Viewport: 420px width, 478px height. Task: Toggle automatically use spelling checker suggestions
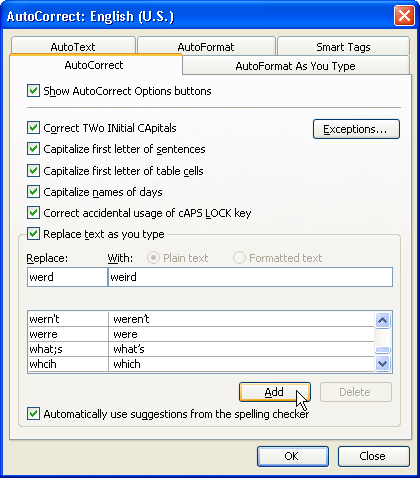point(33,414)
